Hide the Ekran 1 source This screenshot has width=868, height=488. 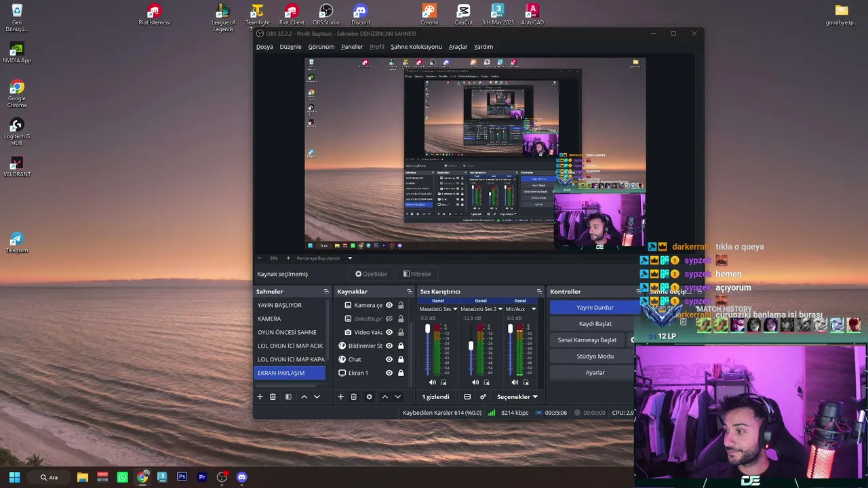(389, 373)
